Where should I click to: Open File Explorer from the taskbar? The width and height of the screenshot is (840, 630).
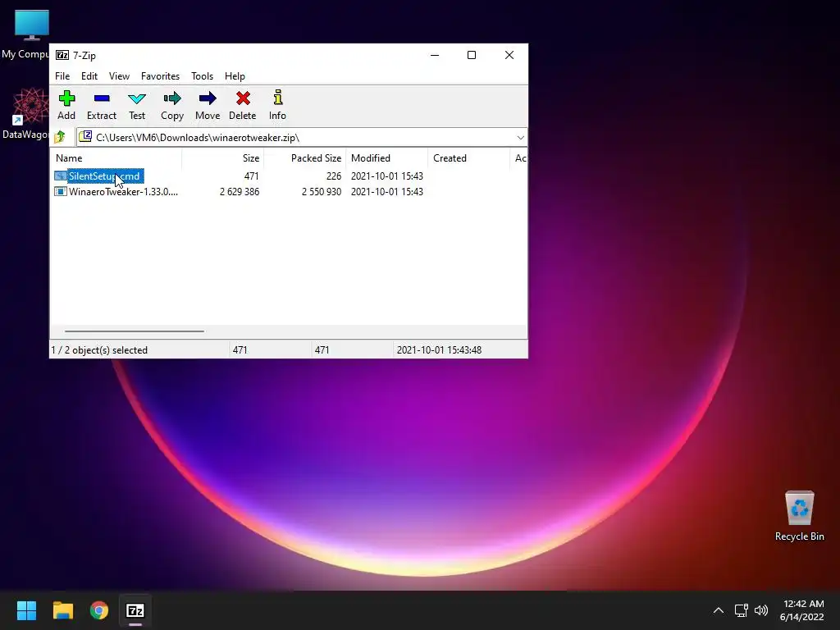(x=62, y=610)
